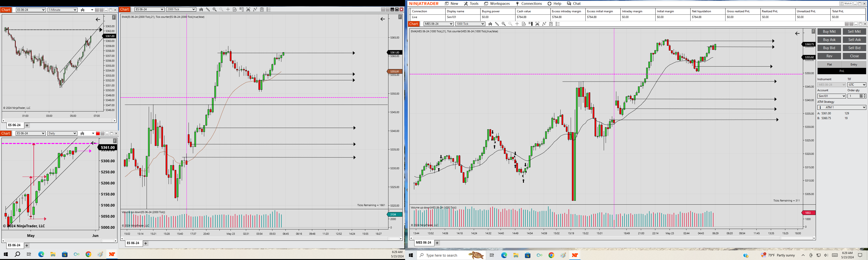Open bar style icon in MES 1000 Tick chart

click(490, 24)
